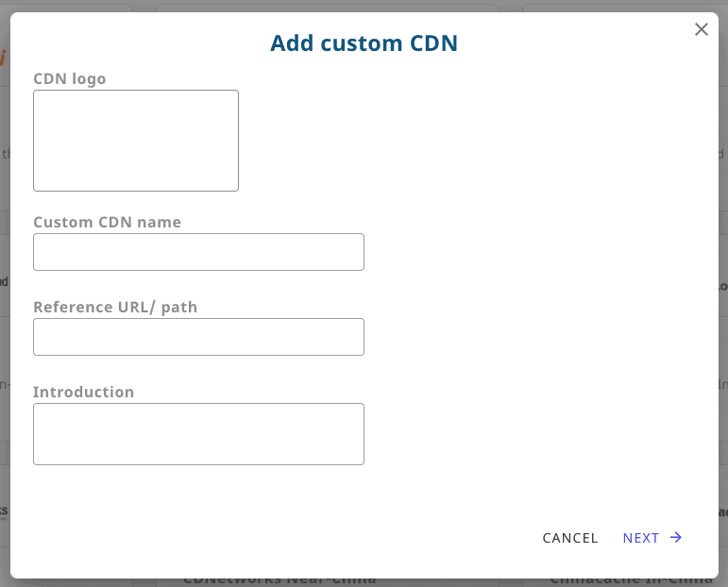Image resolution: width=728 pixels, height=587 pixels.
Task: Click the right arrow icon beside NEXT
Action: pyautogui.click(x=676, y=537)
